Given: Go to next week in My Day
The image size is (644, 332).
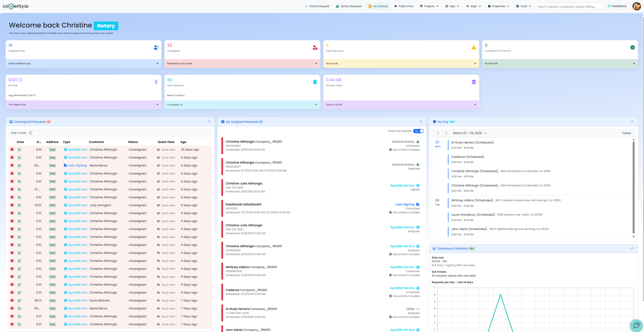Looking at the screenshot, I should 446,133.
